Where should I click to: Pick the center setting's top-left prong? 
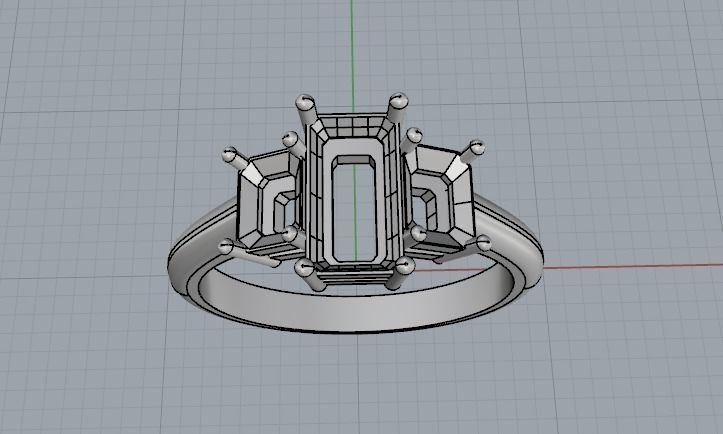click(x=306, y=108)
